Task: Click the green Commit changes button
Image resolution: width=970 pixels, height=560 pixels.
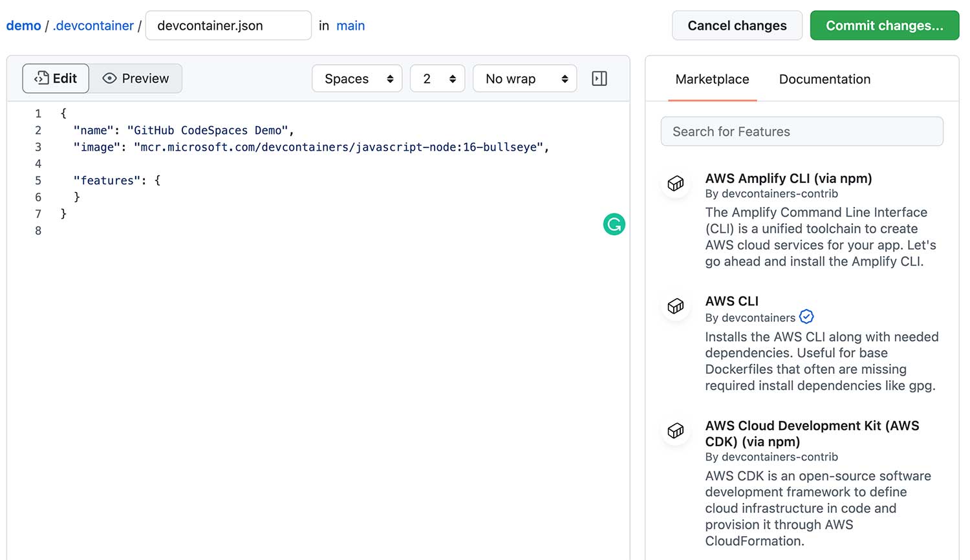Action: click(884, 26)
